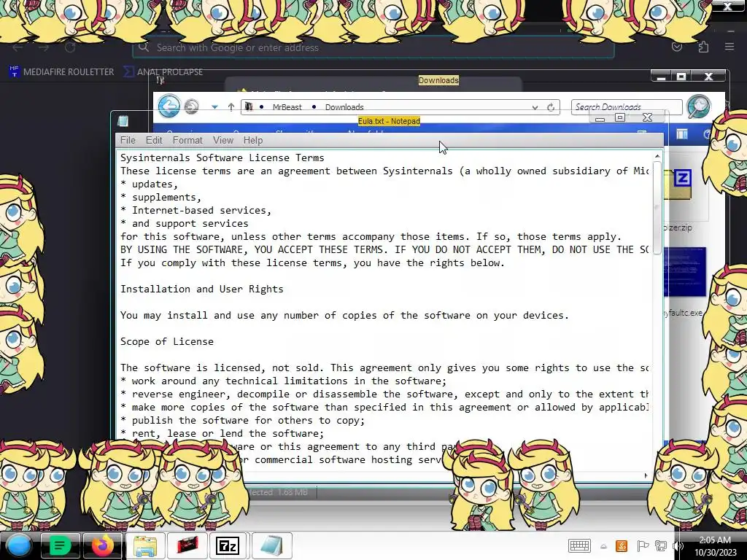The height and width of the screenshot is (560, 747).
Task: Open the browser hamburger menu
Action: point(729,47)
